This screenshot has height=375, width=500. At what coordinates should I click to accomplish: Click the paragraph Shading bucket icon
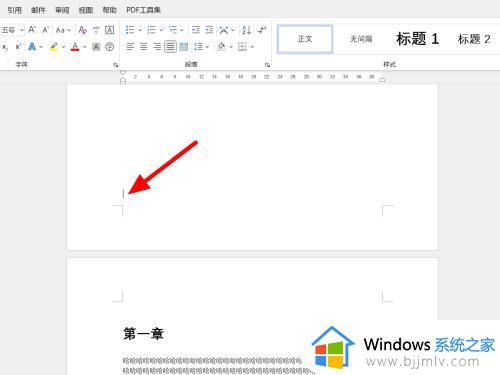coord(221,47)
